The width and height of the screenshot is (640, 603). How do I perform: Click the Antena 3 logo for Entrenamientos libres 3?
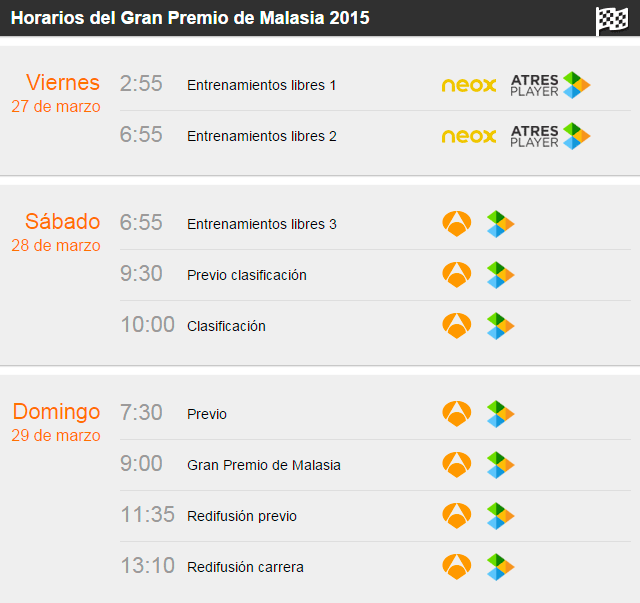(x=457, y=224)
